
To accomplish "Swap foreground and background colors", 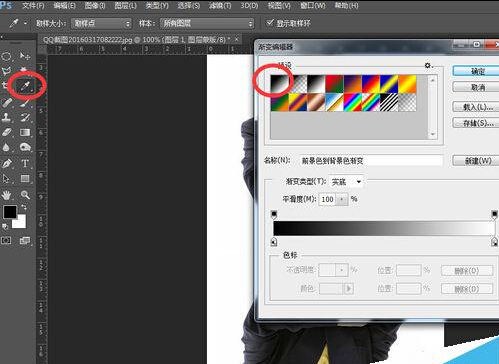I will coord(24,208).
